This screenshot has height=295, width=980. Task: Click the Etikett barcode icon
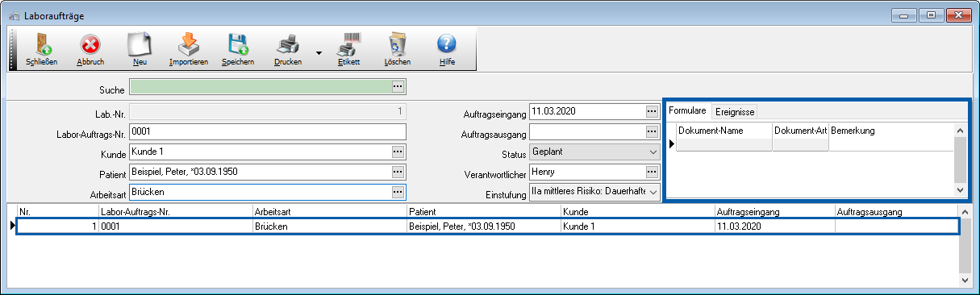click(x=348, y=49)
